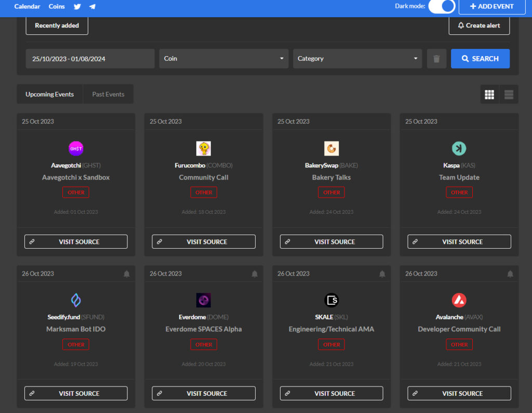Screen dimensions: 532x413
Task: Open the date range picker field
Action: coord(90,59)
